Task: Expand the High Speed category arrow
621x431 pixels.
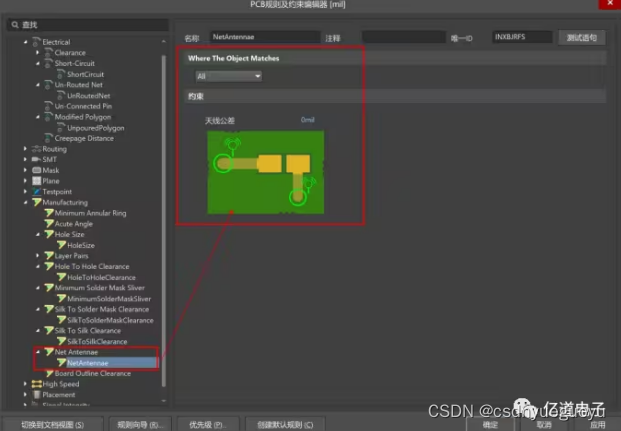Action: pyautogui.click(x=25, y=384)
